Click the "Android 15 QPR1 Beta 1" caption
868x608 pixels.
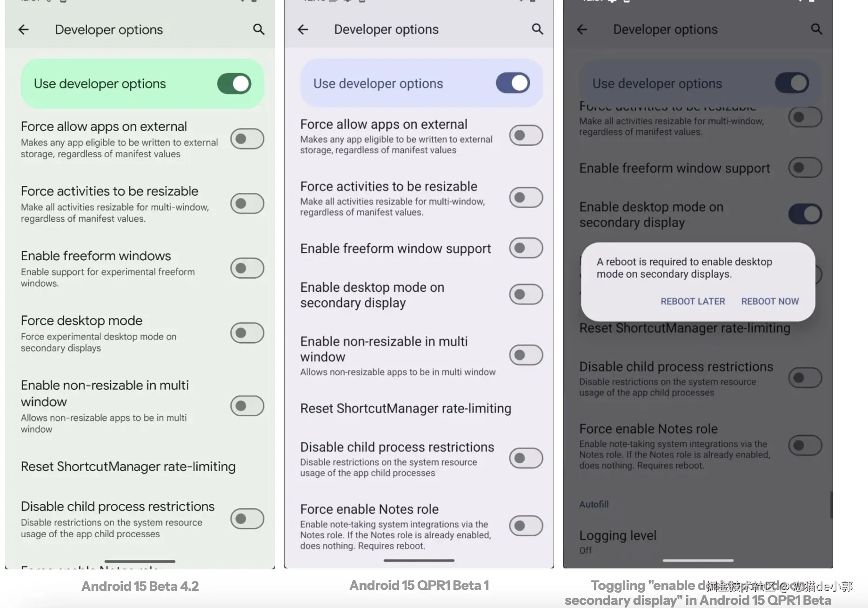coord(419,586)
